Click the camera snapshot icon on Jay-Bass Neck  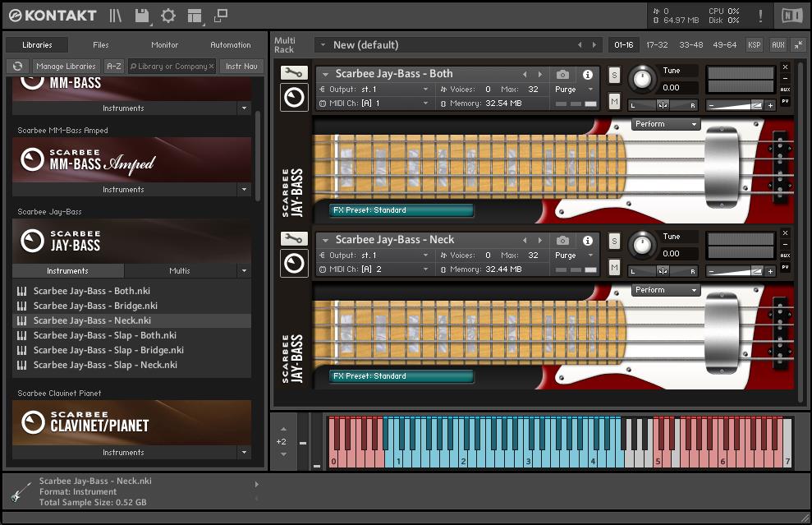(562, 240)
